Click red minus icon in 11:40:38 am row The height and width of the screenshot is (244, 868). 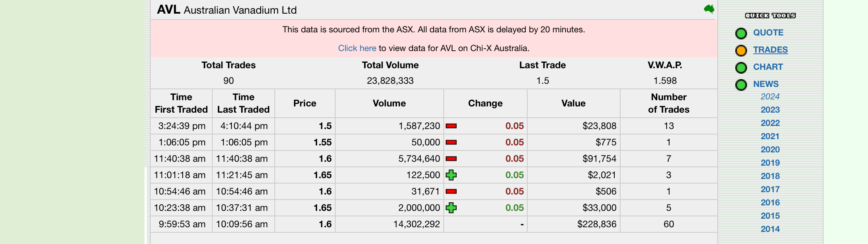point(451,159)
